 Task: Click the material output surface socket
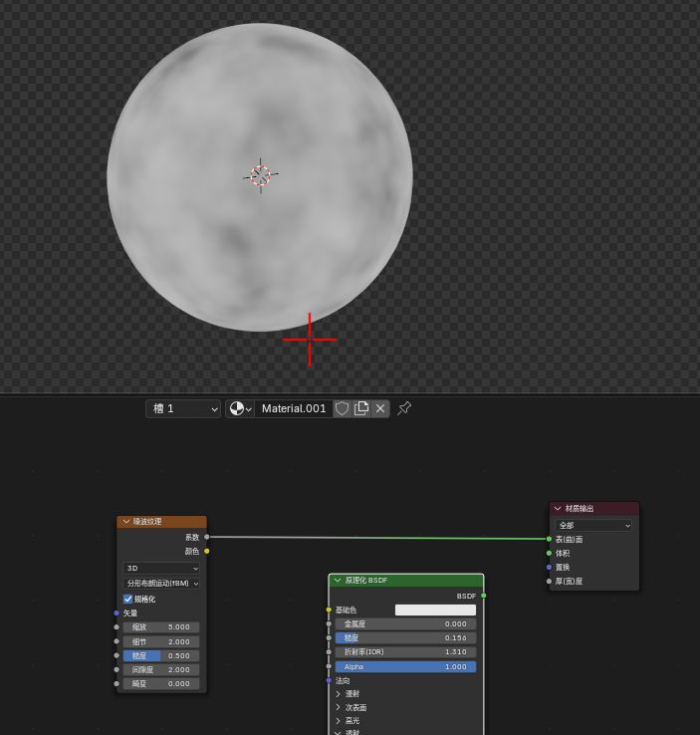(x=549, y=539)
